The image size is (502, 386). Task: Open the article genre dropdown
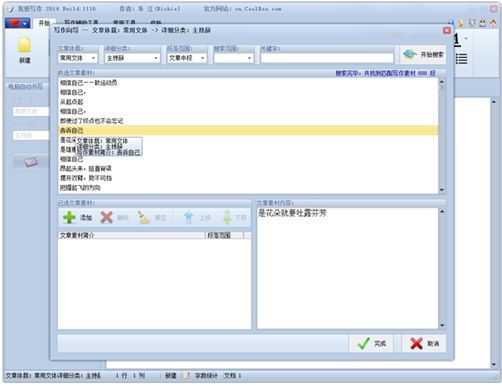pos(78,58)
